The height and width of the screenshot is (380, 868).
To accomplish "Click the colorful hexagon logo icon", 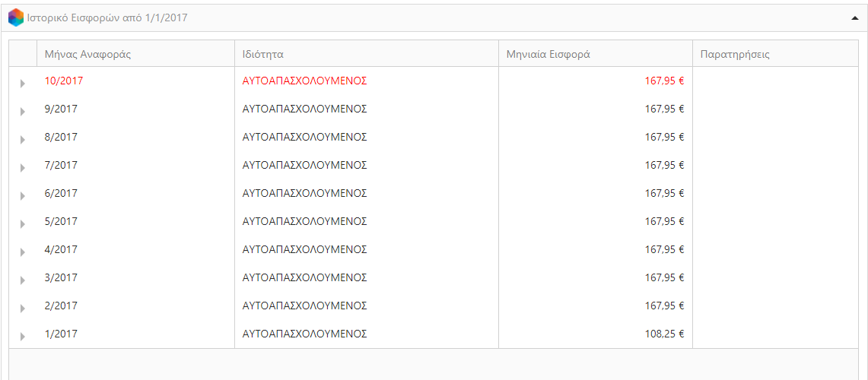I will click(16, 17).
